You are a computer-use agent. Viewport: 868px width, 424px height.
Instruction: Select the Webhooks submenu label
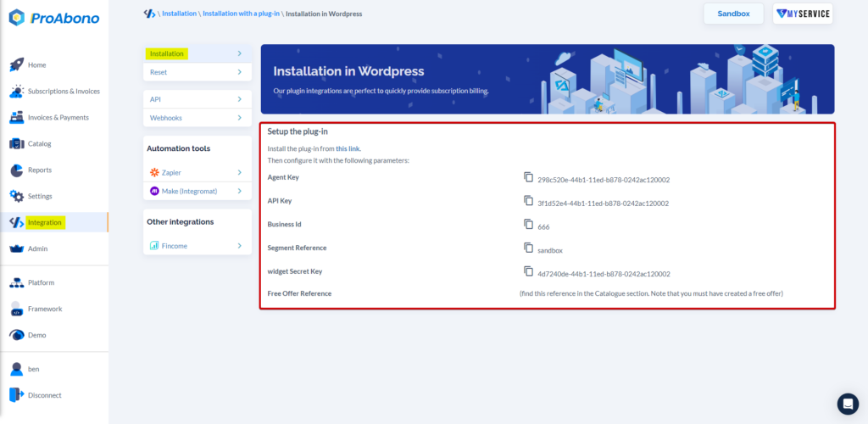(x=166, y=118)
